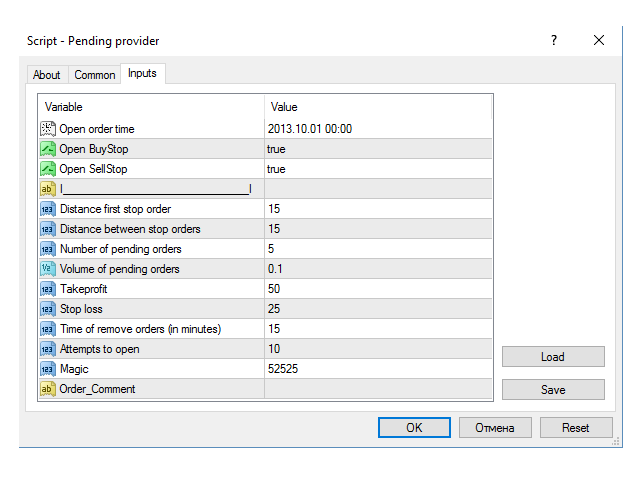Click the integer icon beside Time of remove orders
Image resolution: width=640 pixels, height=480 pixels.
click(x=48, y=329)
